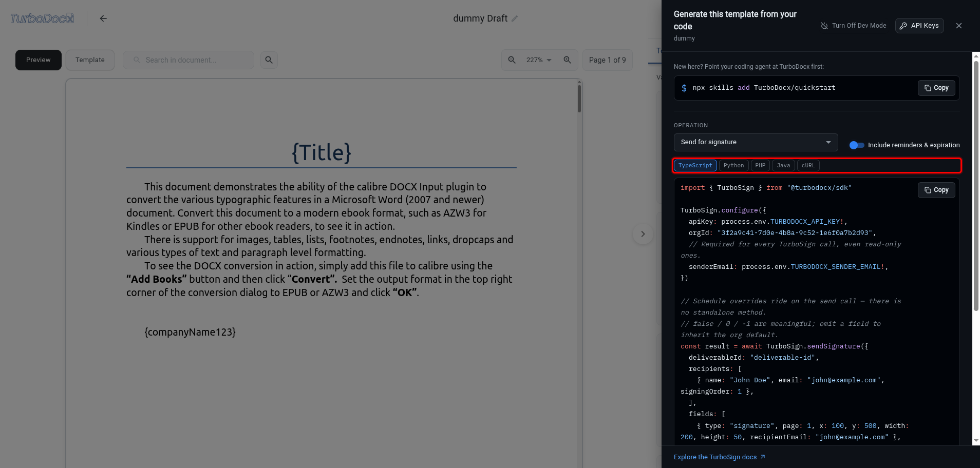Click the OPERATION label
980x468 pixels.
[x=691, y=125]
